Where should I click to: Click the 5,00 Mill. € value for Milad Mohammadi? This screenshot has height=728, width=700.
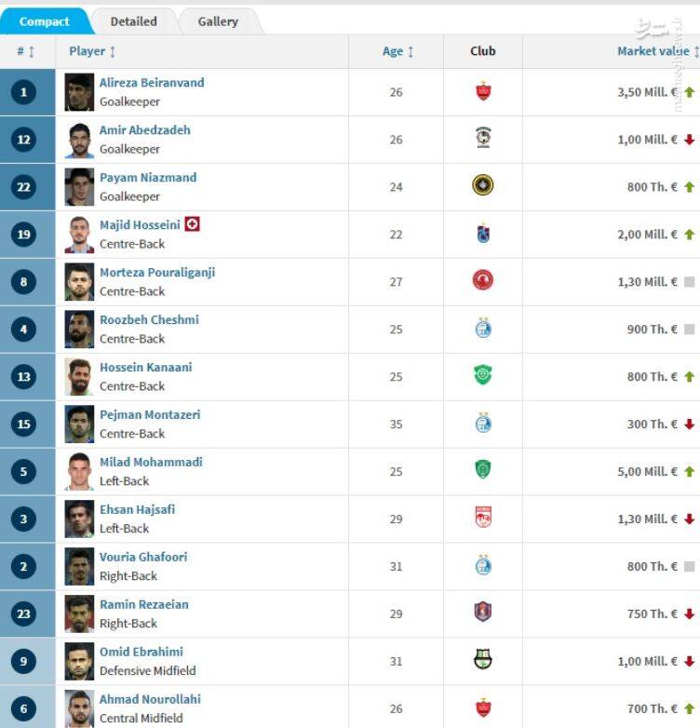(x=647, y=472)
